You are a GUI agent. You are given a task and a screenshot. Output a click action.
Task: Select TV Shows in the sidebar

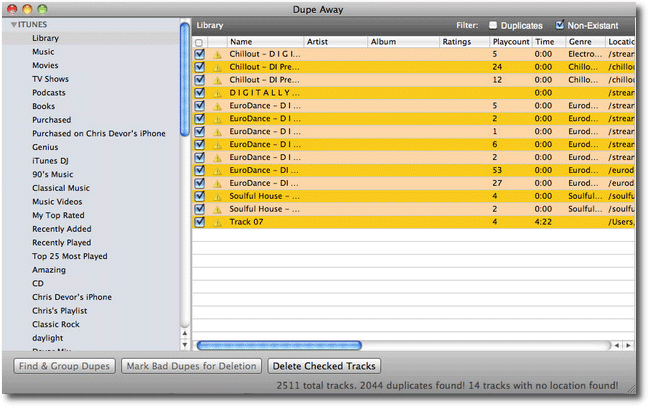click(x=50, y=79)
